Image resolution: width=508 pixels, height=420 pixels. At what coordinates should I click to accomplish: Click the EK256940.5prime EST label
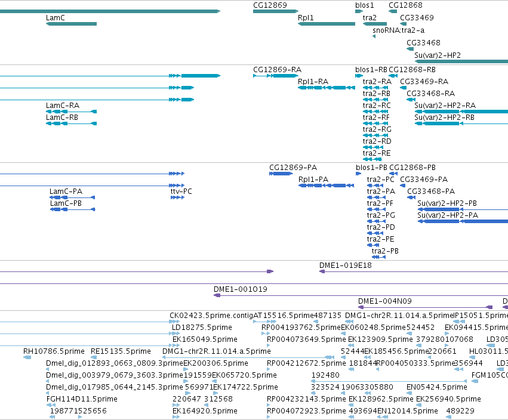[x=448, y=399]
